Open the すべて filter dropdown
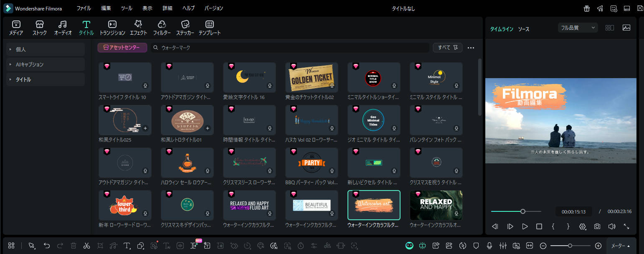The width and height of the screenshot is (644, 254). point(447,48)
